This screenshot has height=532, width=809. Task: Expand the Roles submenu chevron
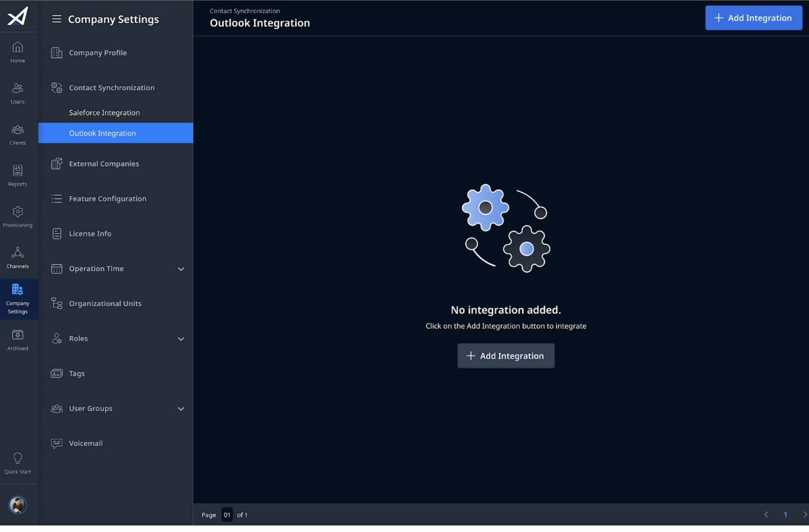tap(181, 339)
